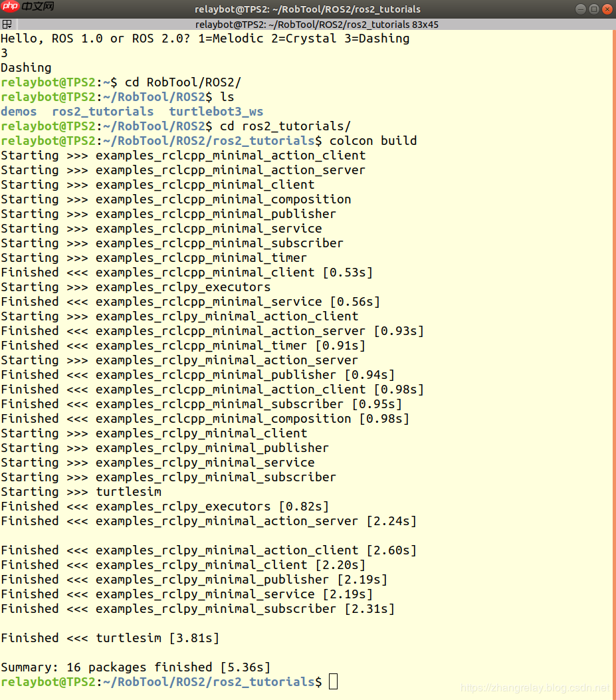Open the Terminator grid layout icon

click(7, 24)
